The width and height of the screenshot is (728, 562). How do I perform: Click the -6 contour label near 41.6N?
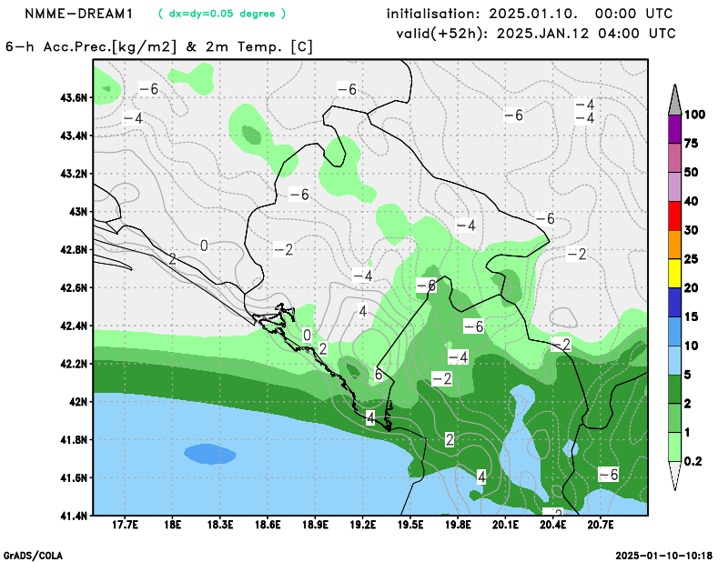608,475
